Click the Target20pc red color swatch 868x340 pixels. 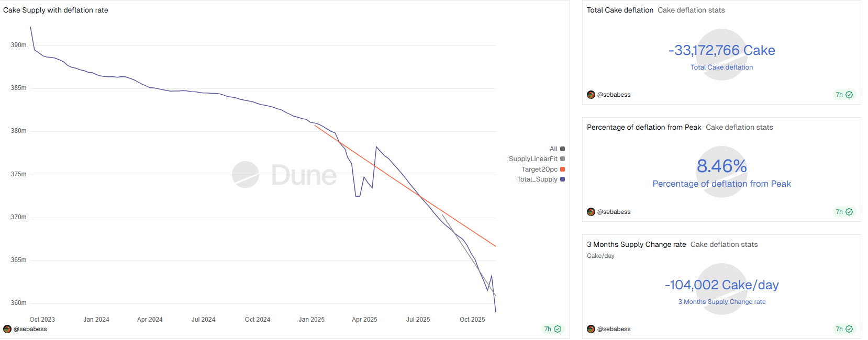click(563, 169)
